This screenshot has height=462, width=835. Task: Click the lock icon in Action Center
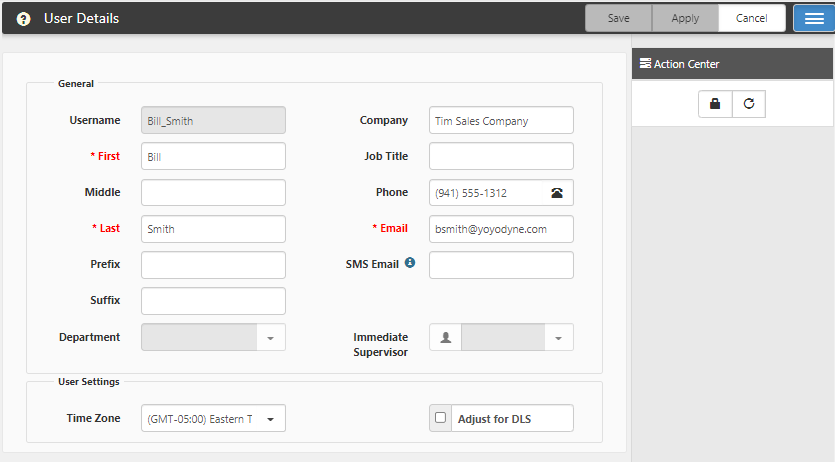pyautogui.click(x=714, y=104)
